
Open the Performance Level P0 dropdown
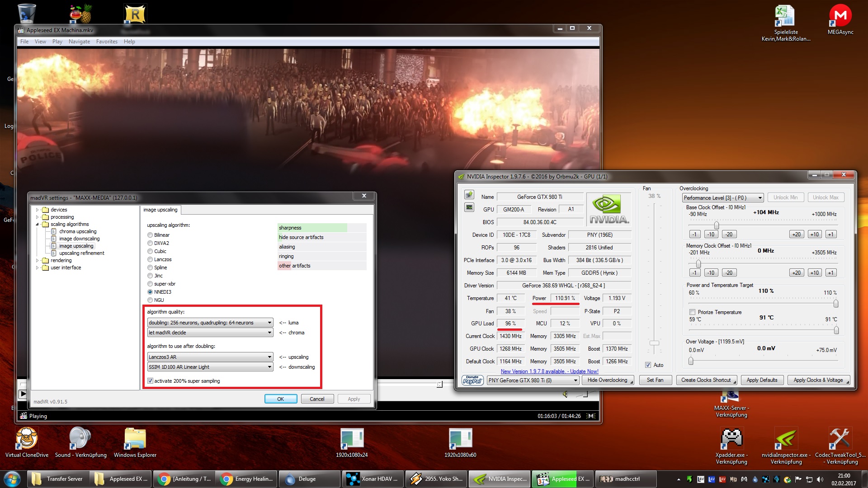point(722,197)
